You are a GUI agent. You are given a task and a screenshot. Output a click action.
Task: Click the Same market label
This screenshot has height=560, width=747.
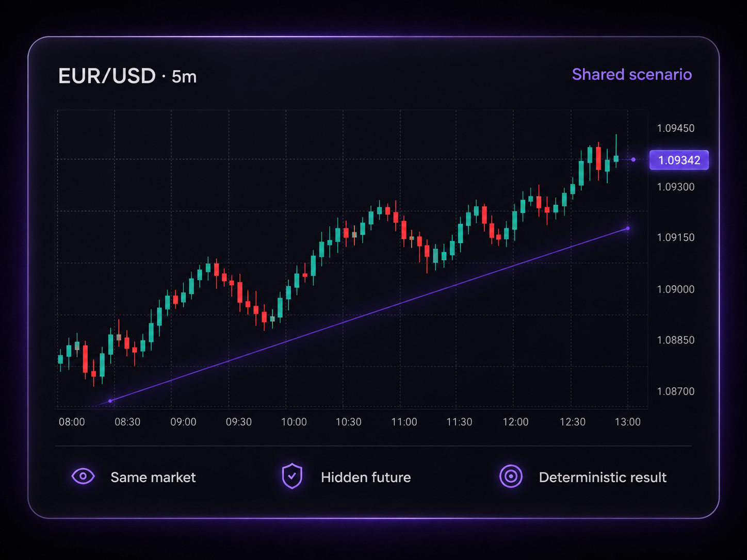click(x=153, y=477)
